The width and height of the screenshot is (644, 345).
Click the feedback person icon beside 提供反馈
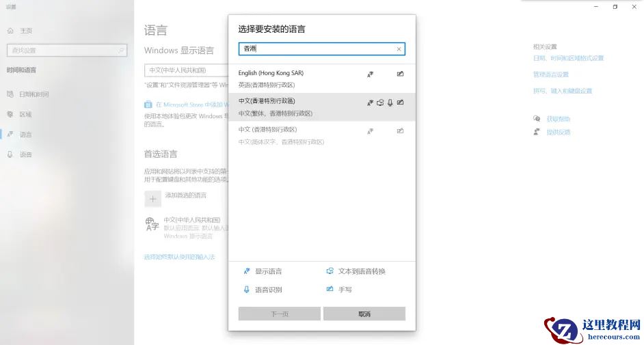(537, 132)
